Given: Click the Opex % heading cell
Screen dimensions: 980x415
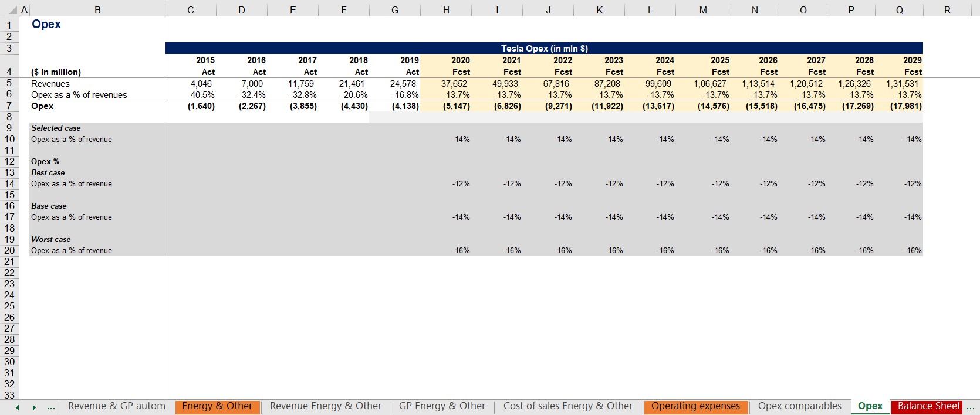Looking at the screenshot, I should click(x=45, y=161).
